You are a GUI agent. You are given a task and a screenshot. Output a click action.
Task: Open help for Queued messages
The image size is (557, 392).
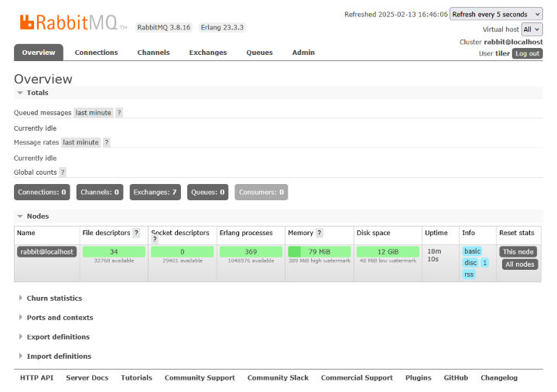(119, 113)
